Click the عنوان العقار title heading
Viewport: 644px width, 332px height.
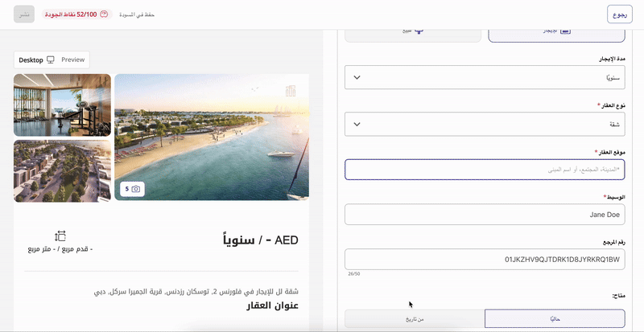272,305
